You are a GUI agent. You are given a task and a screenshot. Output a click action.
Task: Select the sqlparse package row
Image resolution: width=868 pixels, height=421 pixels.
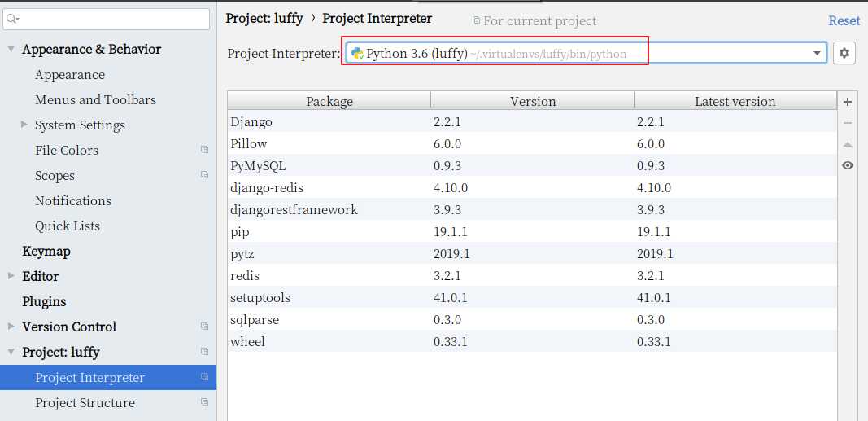pyautogui.click(x=533, y=320)
